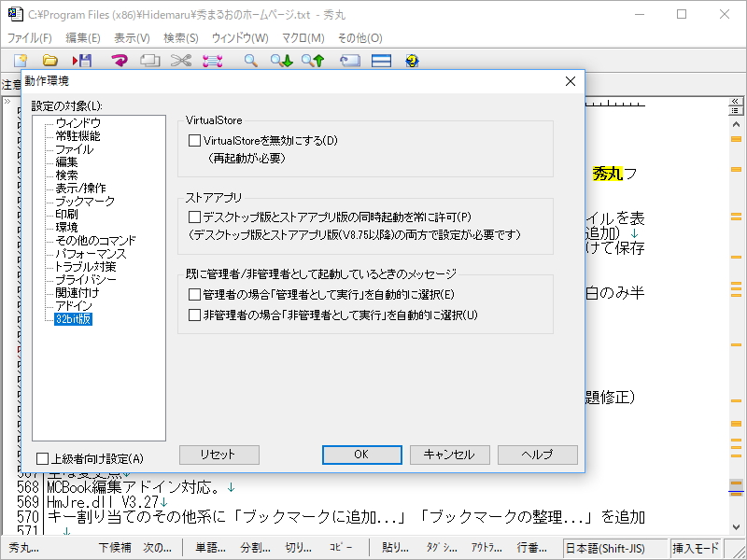
Task: Click 挿入モード in the status bar
Action: click(x=694, y=549)
